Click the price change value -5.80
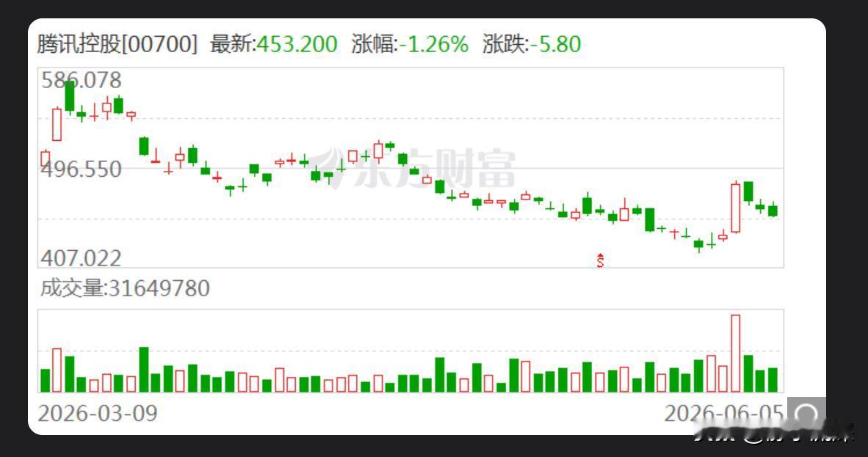The height and width of the screenshot is (457, 868). pos(555,44)
